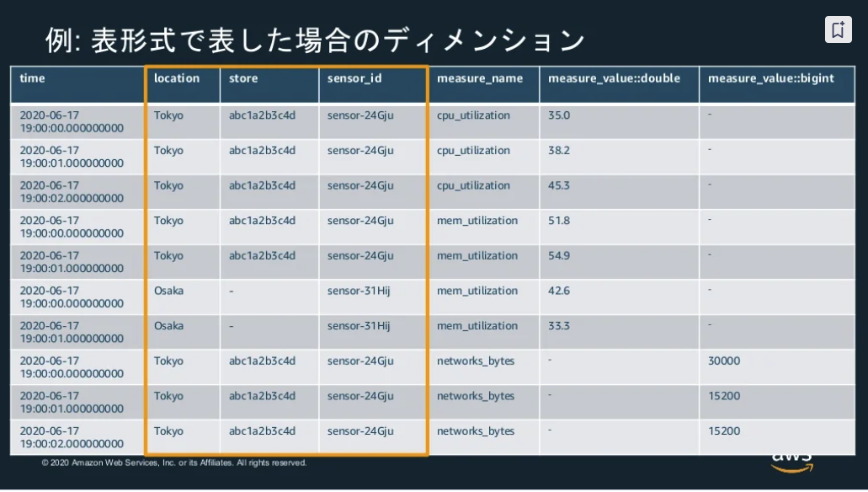Screen dimensions: 868x492
Task: Click 'abc1a2b3c4d' in the 38.2 row
Action: pyautogui.click(x=262, y=150)
